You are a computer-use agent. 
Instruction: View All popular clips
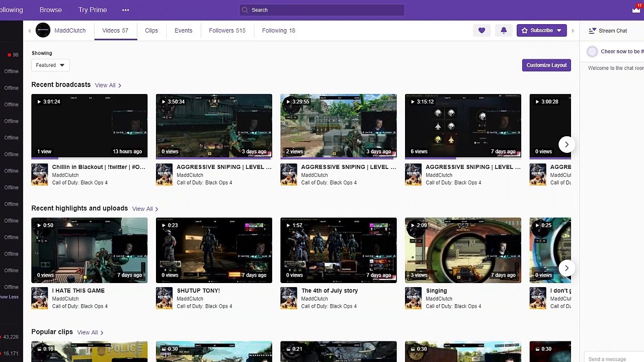pyautogui.click(x=90, y=332)
